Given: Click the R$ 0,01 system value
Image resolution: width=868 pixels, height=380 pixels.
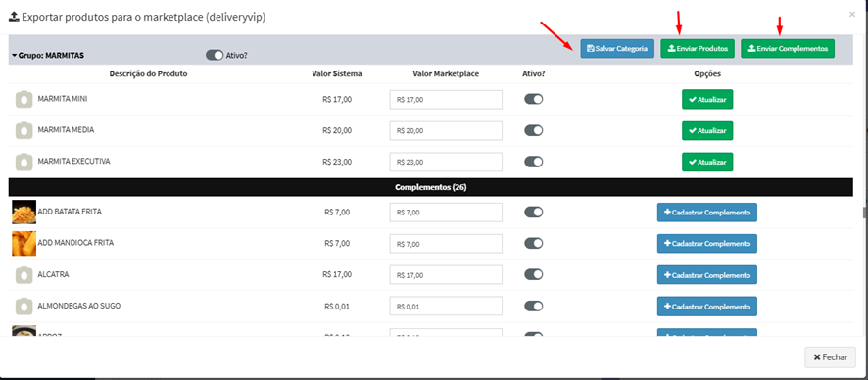Looking at the screenshot, I should pyautogui.click(x=337, y=306).
